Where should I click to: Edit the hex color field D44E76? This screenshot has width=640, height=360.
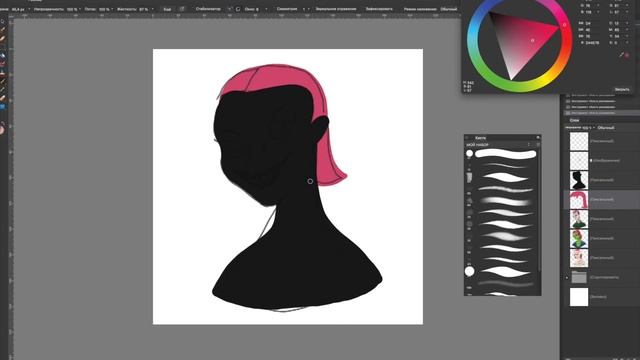point(592,42)
